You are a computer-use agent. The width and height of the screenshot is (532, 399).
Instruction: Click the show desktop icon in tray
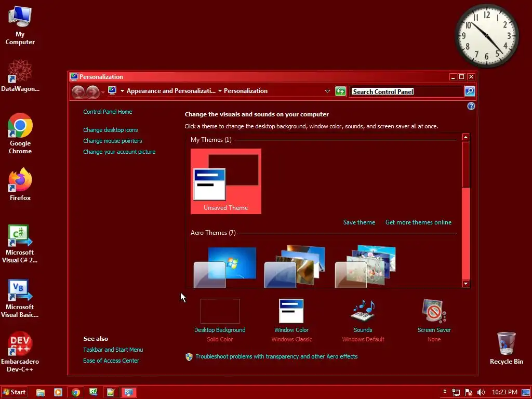click(x=525, y=393)
